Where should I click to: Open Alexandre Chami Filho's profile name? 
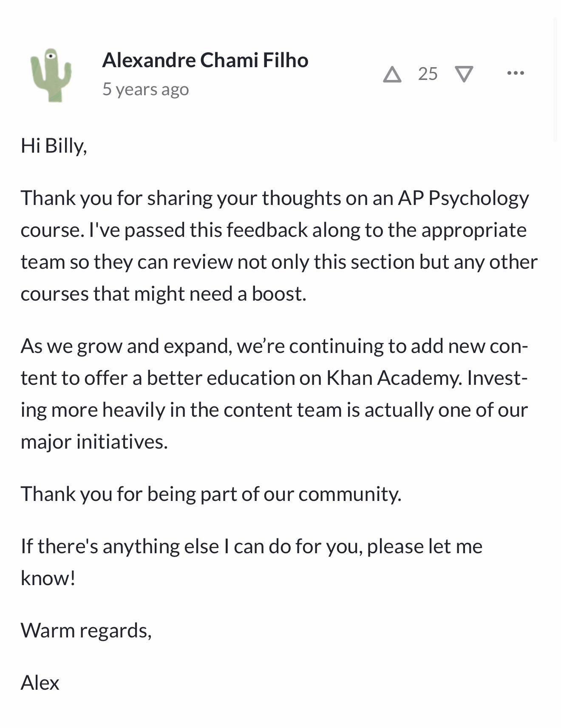(205, 60)
